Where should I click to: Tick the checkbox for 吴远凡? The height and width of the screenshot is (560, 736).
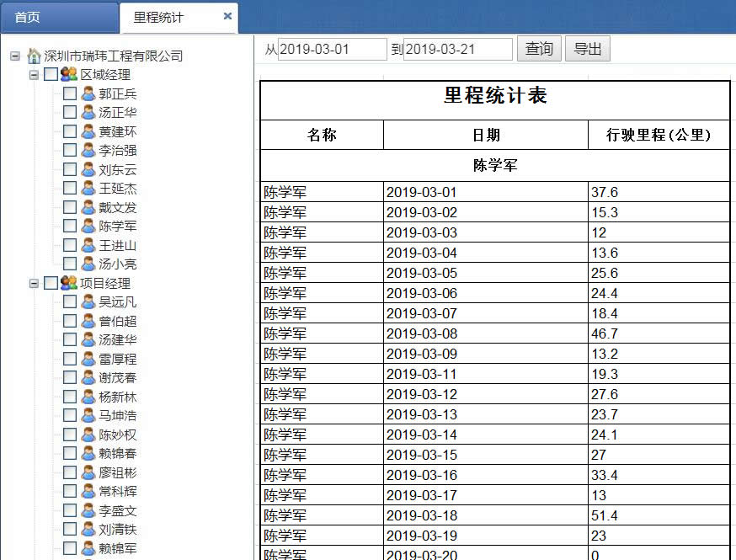tap(69, 301)
